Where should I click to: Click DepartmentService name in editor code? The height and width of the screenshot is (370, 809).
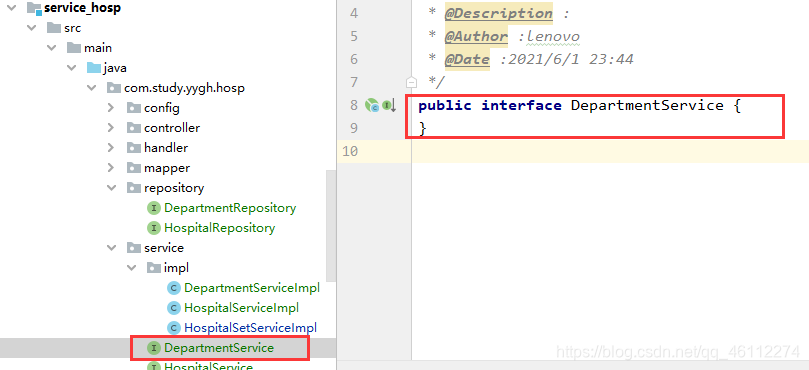tap(647, 106)
